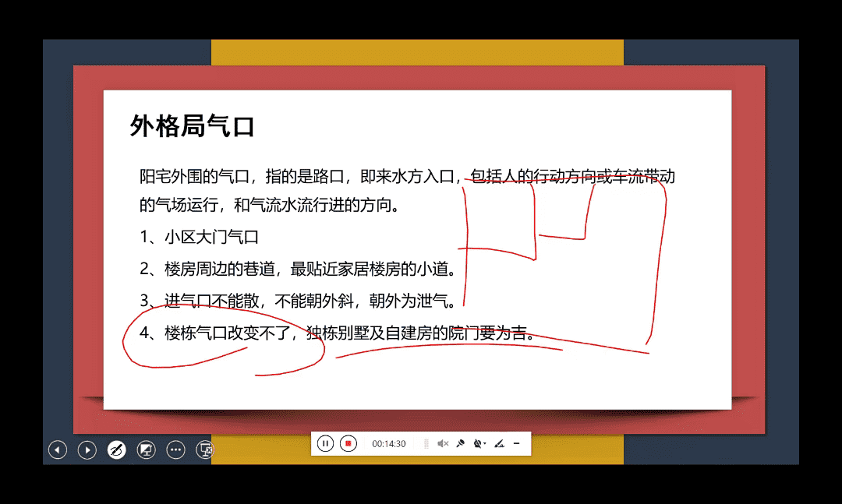This screenshot has height=504, width=842.
Task: Advance to the next slide
Action: pyautogui.click(x=87, y=449)
